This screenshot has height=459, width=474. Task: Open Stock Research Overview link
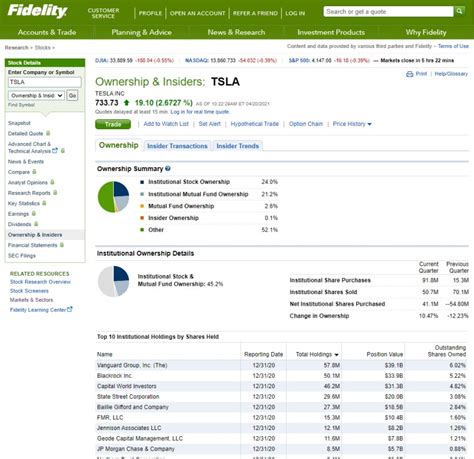(x=40, y=282)
